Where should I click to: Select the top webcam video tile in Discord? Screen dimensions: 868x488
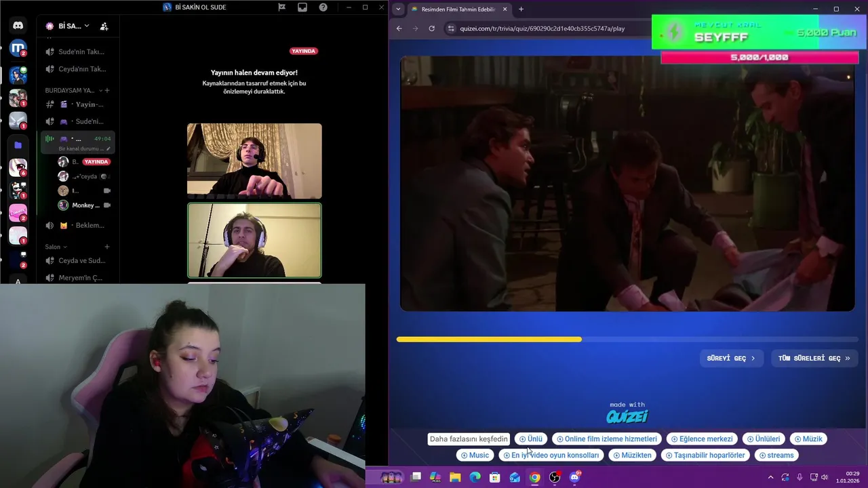[x=254, y=161]
